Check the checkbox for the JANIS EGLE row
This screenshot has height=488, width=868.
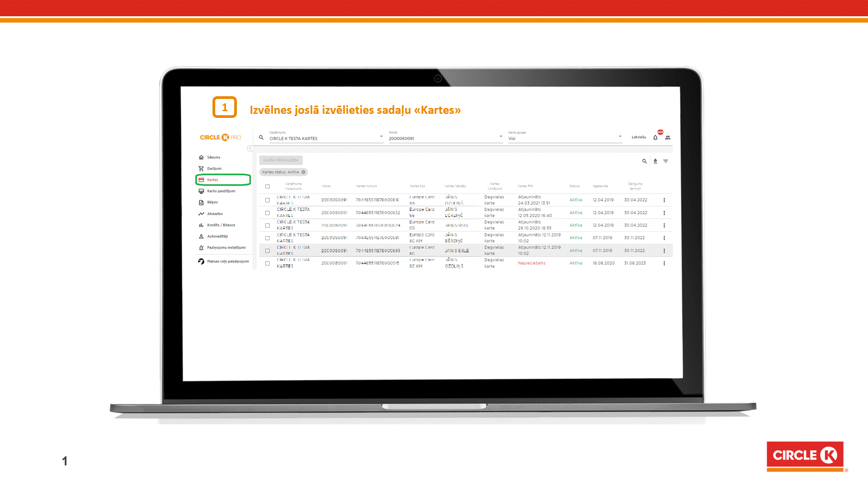pos(268,251)
